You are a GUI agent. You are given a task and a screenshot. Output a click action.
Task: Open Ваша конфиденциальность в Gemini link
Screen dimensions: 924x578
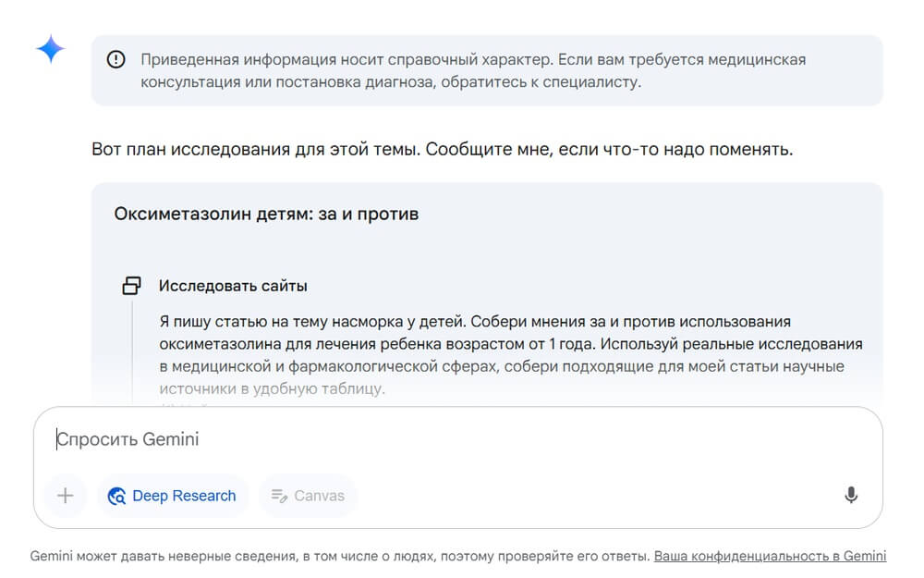tap(771, 556)
